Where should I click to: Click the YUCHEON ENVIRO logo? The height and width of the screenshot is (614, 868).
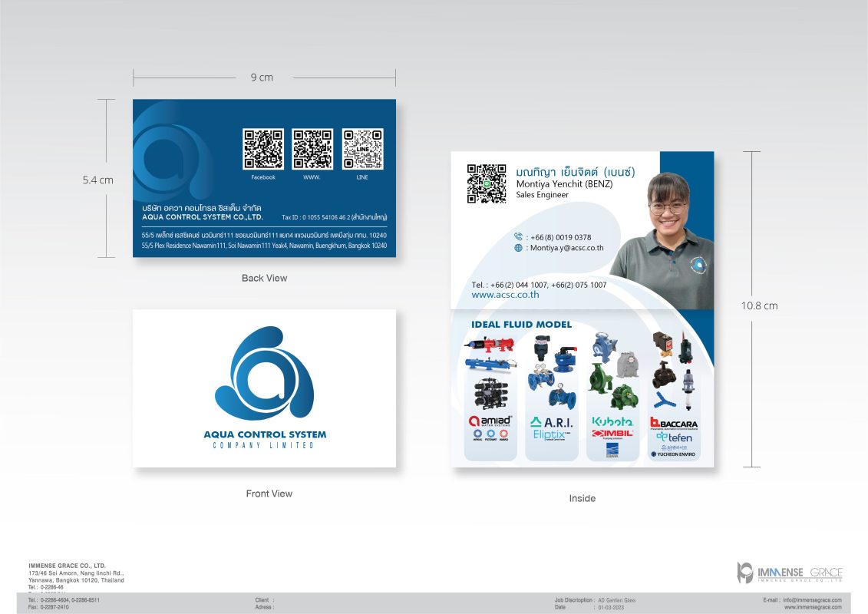(x=673, y=454)
